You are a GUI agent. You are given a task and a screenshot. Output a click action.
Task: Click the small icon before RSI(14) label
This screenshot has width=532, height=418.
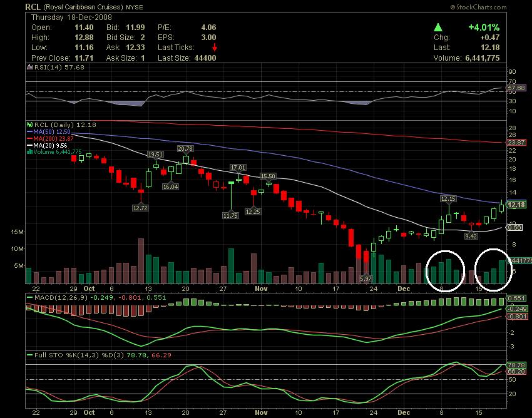click(x=30, y=67)
